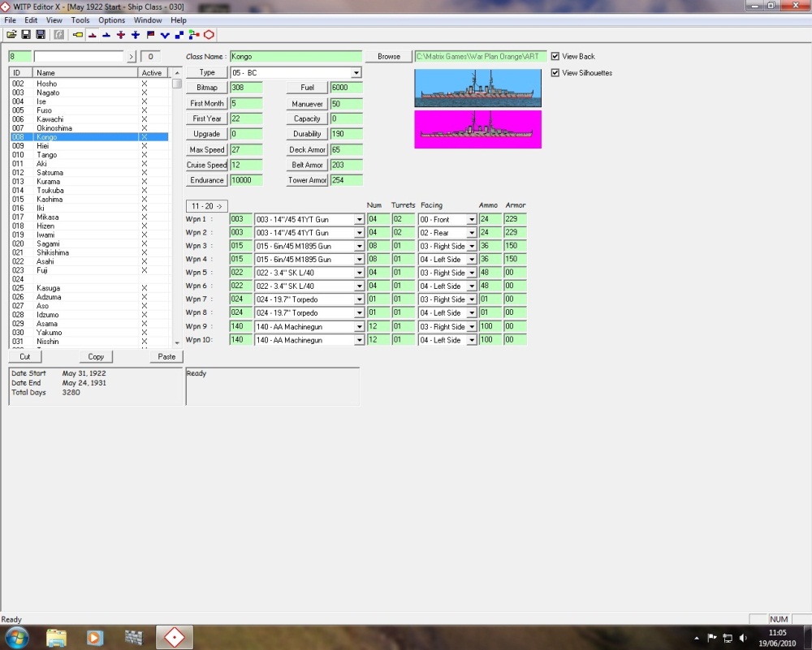This screenshot has width=812, height=650.
Task: Open the red ship editor toolbar icon
Action: [93, 35]
